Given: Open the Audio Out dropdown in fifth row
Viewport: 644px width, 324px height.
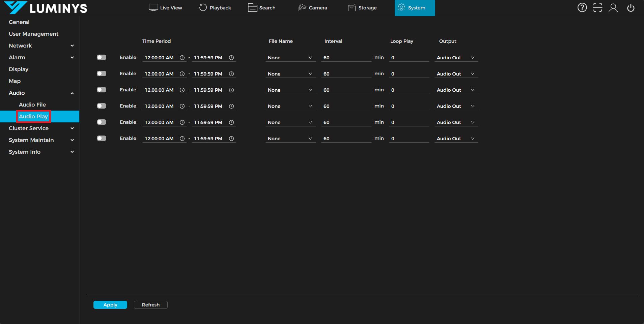Looking at the screenshot, I should (456, 122).
